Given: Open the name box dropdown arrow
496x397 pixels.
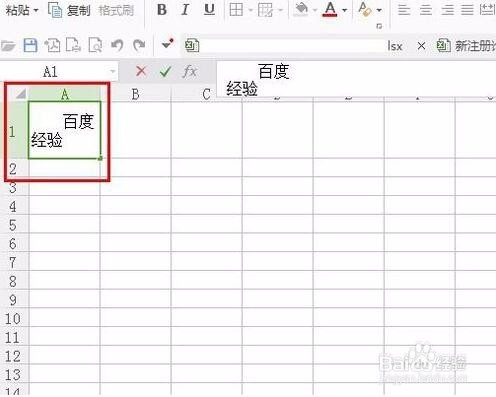Looking at the screenshot, I should point(113,71).
